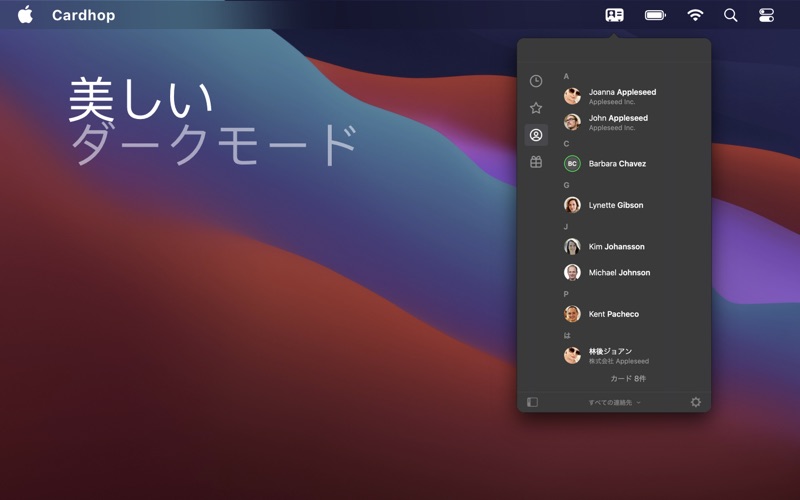Image resolution: width=800 pixels, height=500 pixels.
Task: Check the battery status icon
Action: pyautogui.click(x=655, y=15)
